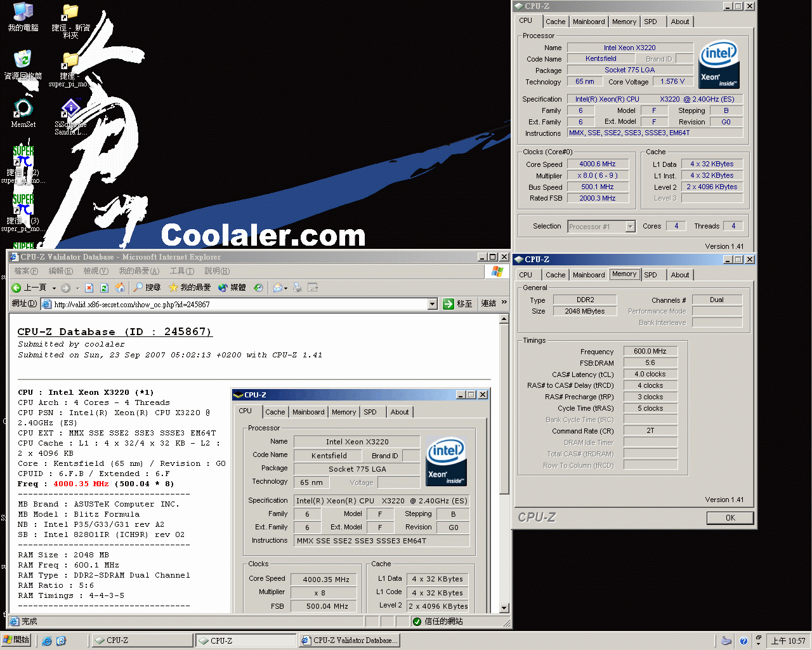812x650 pixels.
Task: Switch to CPU tab in lower CPU-Z window
Action: click(526, 275)
